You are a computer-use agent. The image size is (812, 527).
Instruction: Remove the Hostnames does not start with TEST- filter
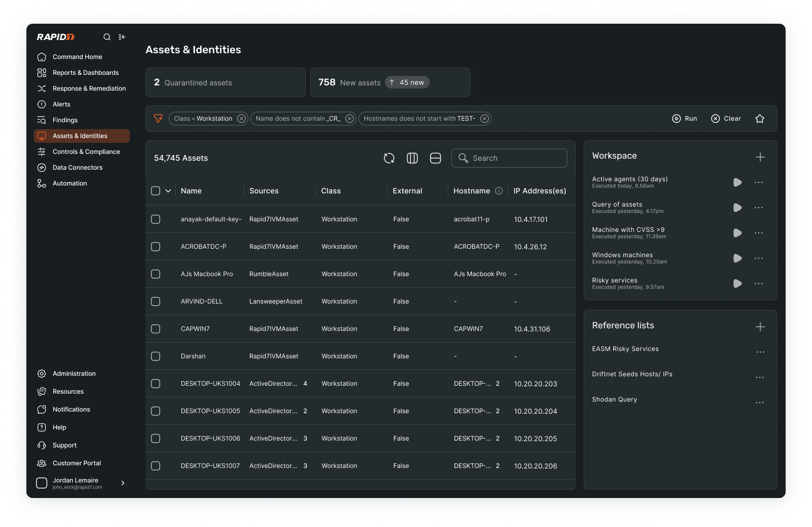tap(484, 119)
